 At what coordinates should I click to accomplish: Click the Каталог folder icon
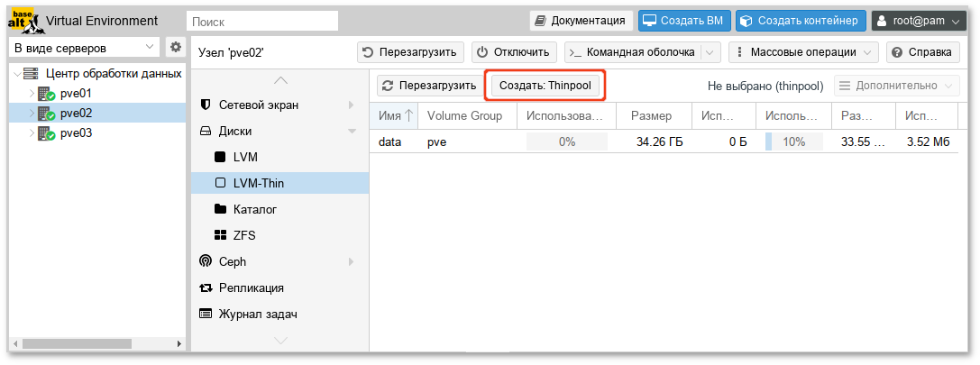click(x=220, y=209)
